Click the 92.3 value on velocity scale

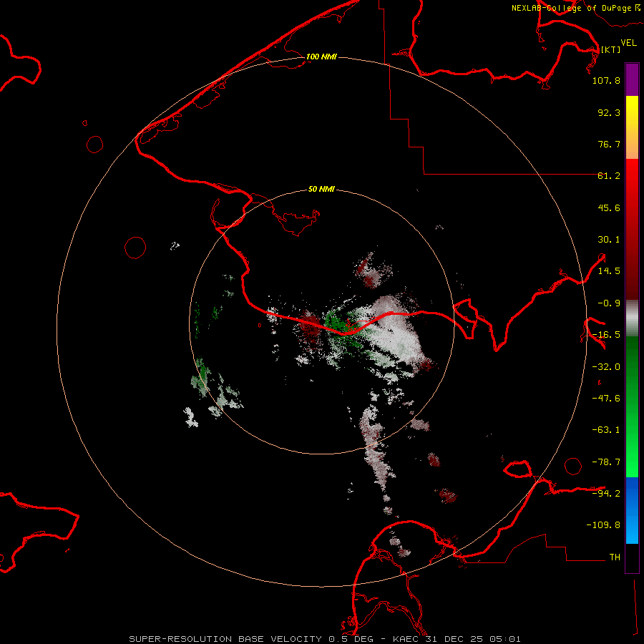tap(609, 112)
